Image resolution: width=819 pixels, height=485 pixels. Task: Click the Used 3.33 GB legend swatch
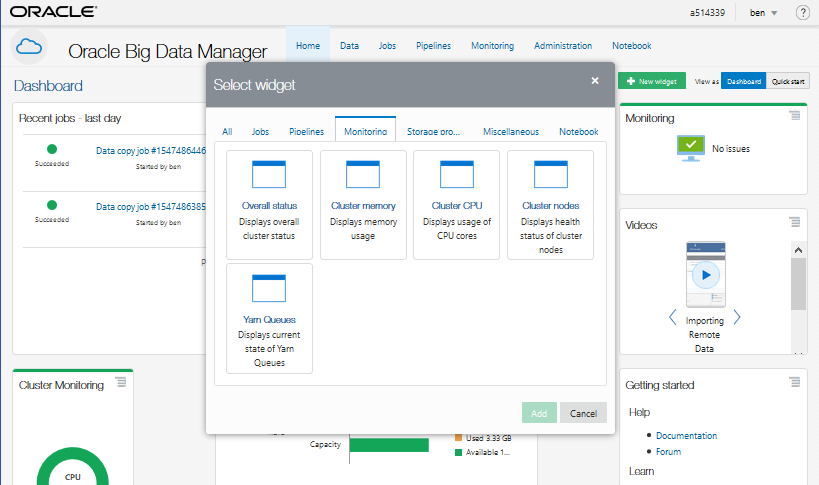pyautogui.click(x=458, y=437)
